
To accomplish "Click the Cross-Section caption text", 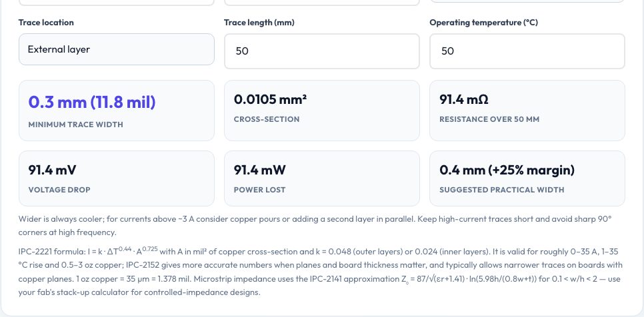I will point(267,119).
